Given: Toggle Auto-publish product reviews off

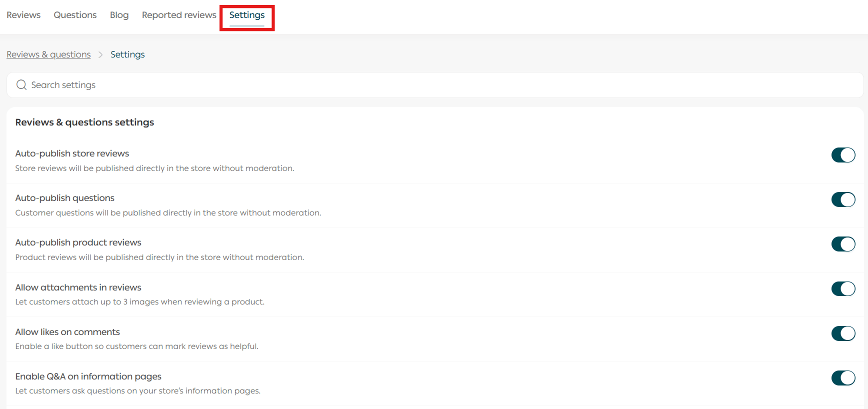Looking at the screenshot, I should [843, 244].
